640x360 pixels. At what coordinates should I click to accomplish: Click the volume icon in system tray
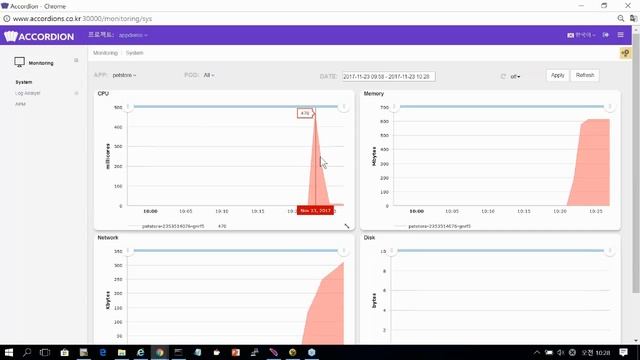coord(560,353)
